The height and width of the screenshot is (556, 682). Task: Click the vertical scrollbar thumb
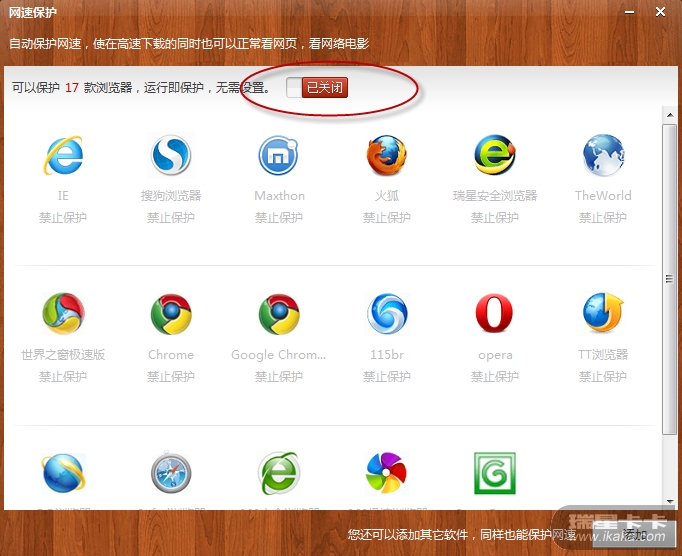pyautogui.click(x=669, y=278)
